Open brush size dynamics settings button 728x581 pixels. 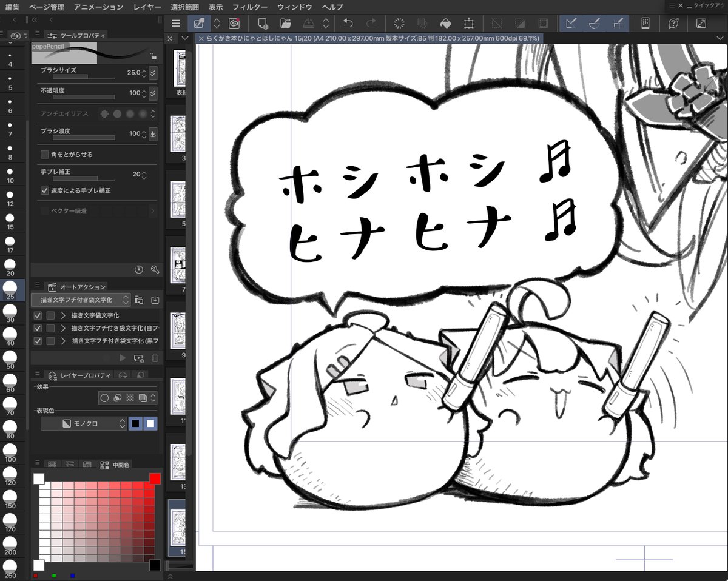(153, 73)
